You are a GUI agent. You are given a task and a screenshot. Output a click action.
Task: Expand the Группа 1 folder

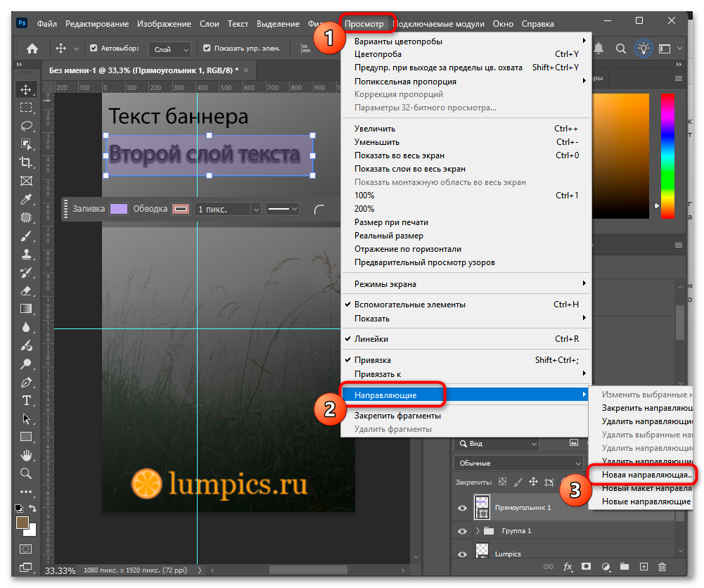coord(478,531)
